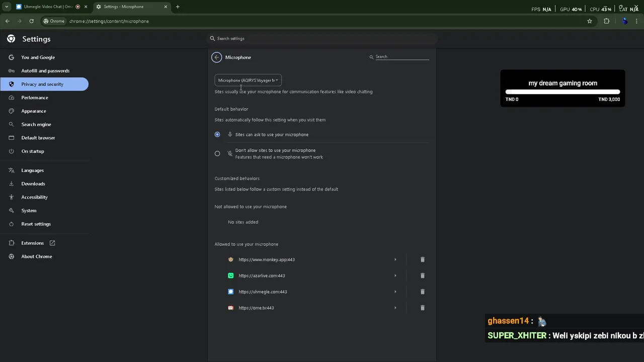The image size is (644, 362).
Task: Open the Extensions link in sidebar
Action: pyautogui.click(x=33, y=243)
